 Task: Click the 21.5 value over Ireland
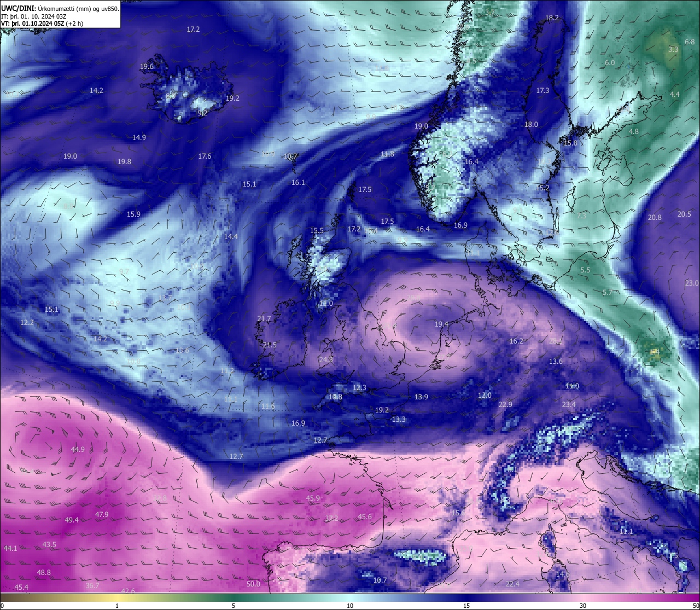point(270,345)
